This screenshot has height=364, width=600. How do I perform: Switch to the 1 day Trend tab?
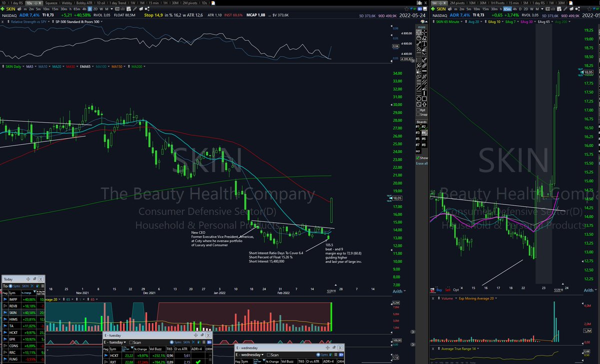[x=118, y=3]
